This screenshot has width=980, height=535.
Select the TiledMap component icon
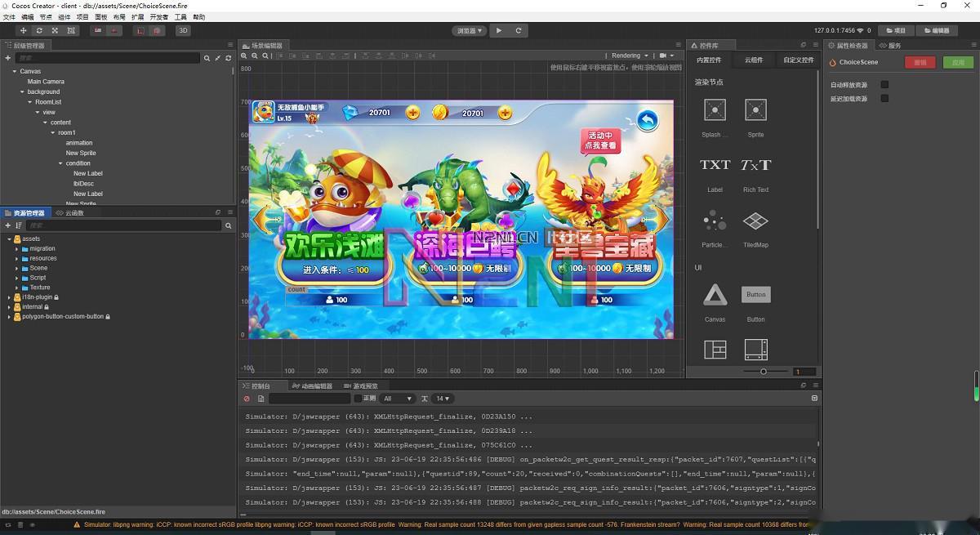[755, 221]
